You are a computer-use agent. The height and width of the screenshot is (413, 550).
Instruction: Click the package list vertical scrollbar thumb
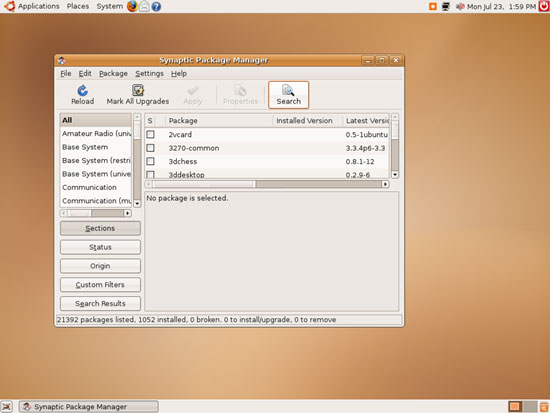tap(395, 129)
